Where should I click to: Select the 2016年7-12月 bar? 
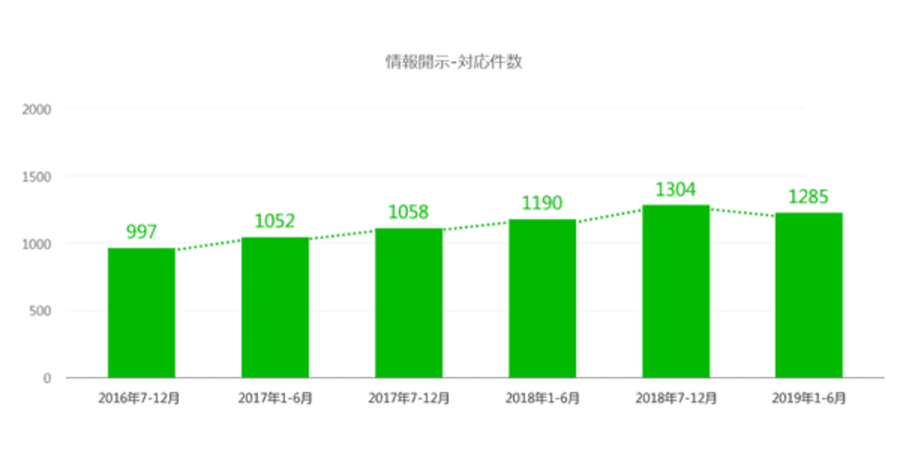tap(142, 313)
